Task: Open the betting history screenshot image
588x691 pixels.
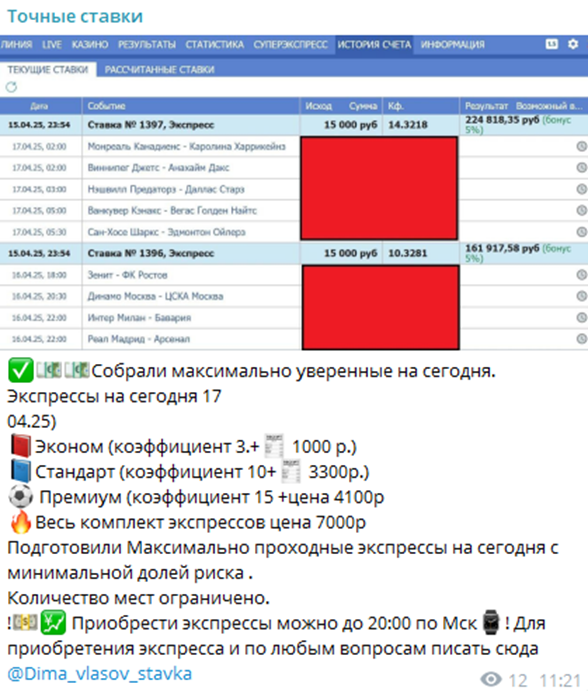Action: click(294, 193)
